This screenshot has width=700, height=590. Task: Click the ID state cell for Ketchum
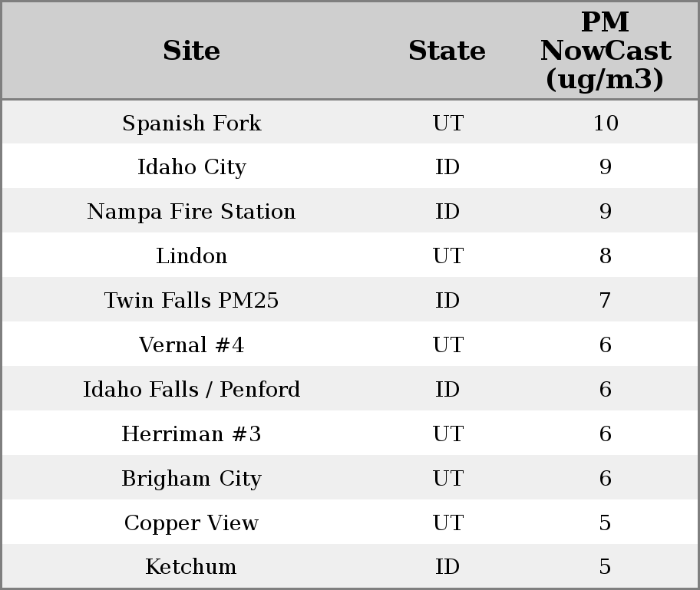[x=447, y=567]
